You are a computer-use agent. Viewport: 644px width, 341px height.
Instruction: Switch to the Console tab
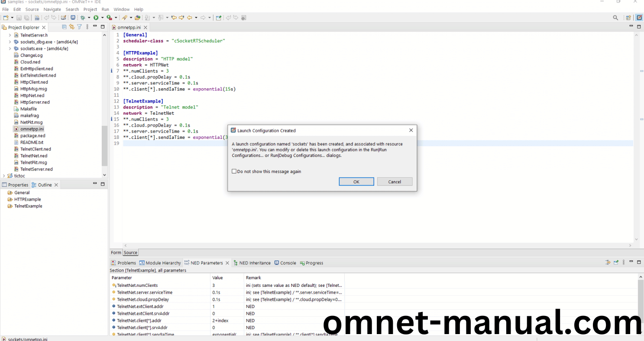(288, 263)
